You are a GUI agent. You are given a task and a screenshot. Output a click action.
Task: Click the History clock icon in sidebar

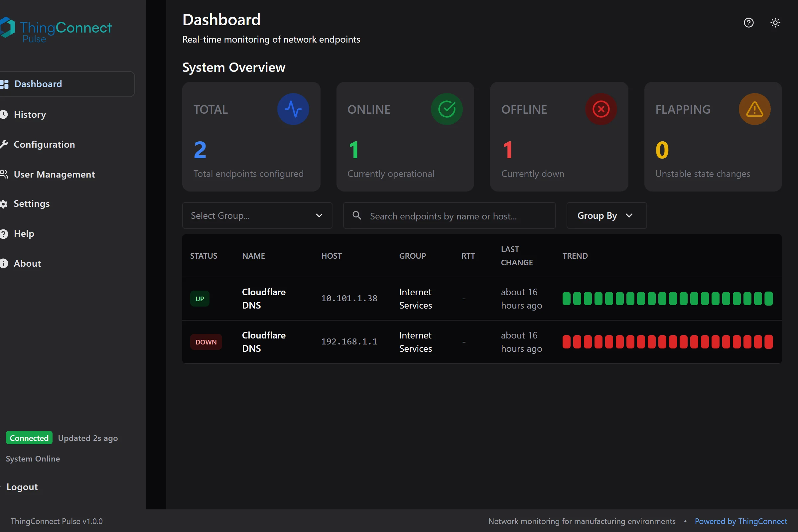4,114
